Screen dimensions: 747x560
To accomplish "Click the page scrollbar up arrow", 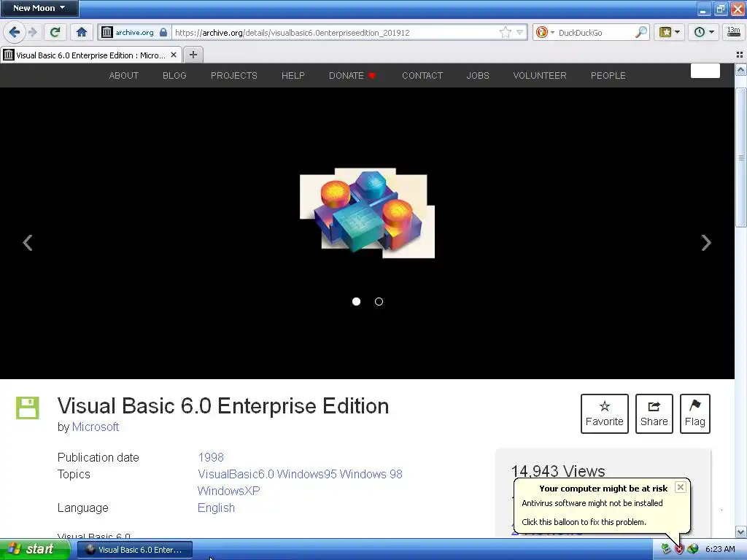I will 741,70.
